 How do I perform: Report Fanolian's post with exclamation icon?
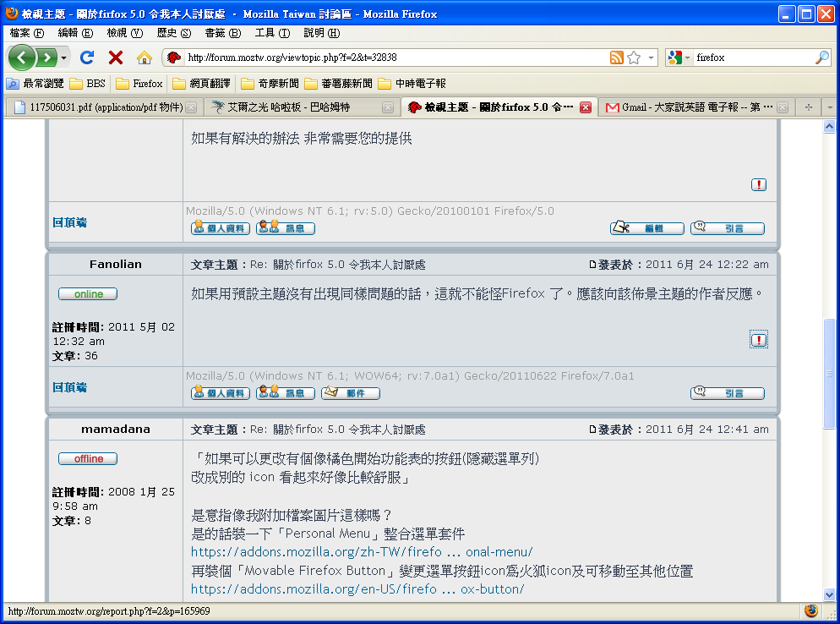[759, 339]
